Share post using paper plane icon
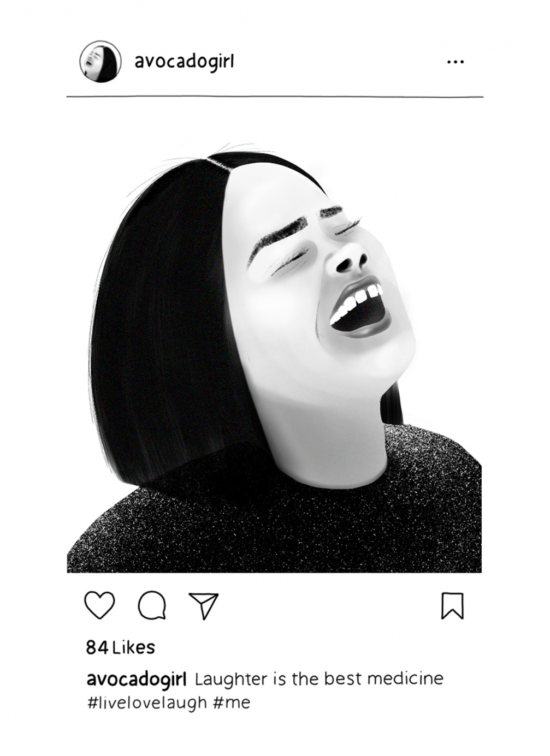 click(204, 605)
